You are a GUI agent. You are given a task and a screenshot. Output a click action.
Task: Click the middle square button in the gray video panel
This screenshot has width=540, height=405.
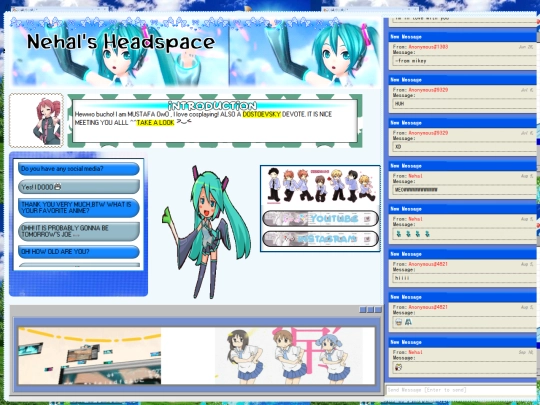coord(370,310)
